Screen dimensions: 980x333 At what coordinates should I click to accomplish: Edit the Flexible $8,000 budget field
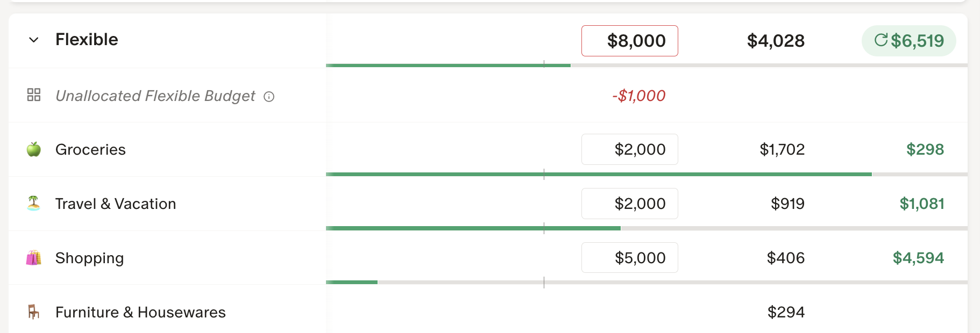[629, 41]
